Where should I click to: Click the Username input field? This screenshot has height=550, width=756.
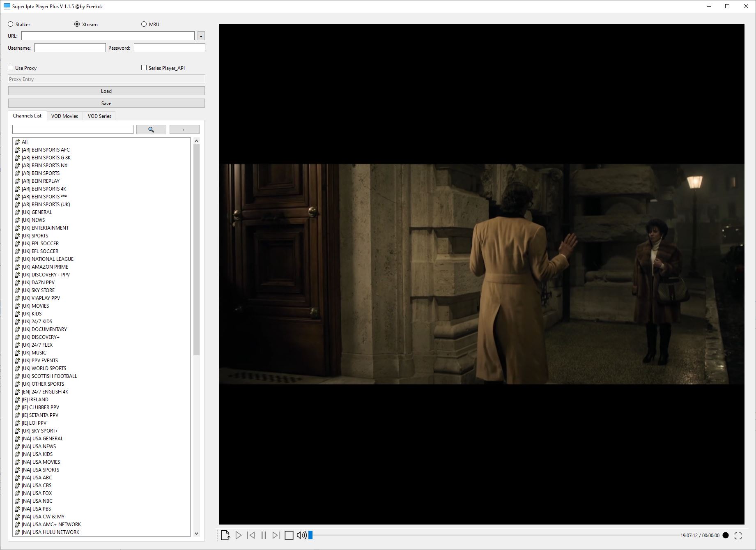pyautogui.click(x=70, y=48)
